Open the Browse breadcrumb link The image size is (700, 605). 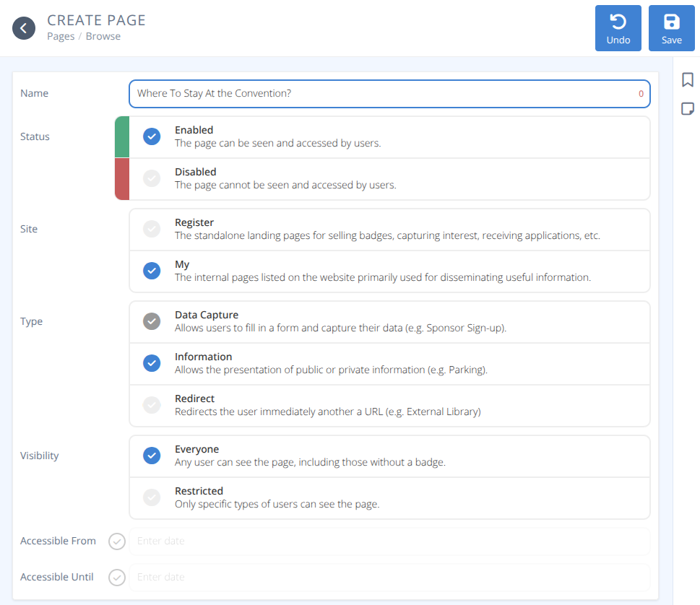click(103, 36)
